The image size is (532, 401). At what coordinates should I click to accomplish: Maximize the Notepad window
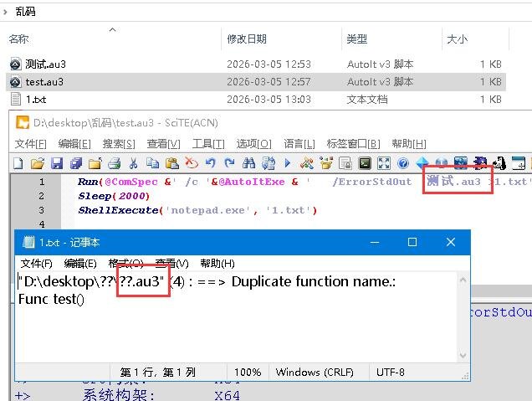tap(412, 242)
